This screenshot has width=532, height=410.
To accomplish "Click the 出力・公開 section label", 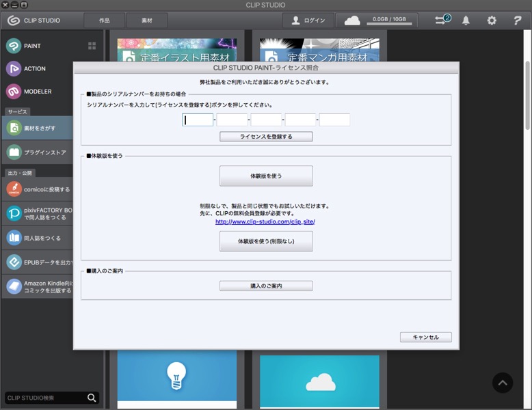I will pyautogui.click(x=20, y=173).
